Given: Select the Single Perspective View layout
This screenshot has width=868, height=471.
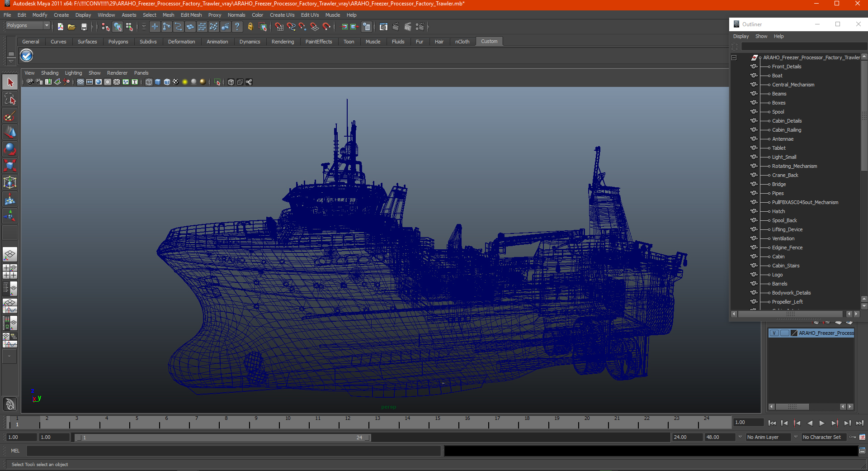Looking at the screenshot, I should (x=10, y=254).
